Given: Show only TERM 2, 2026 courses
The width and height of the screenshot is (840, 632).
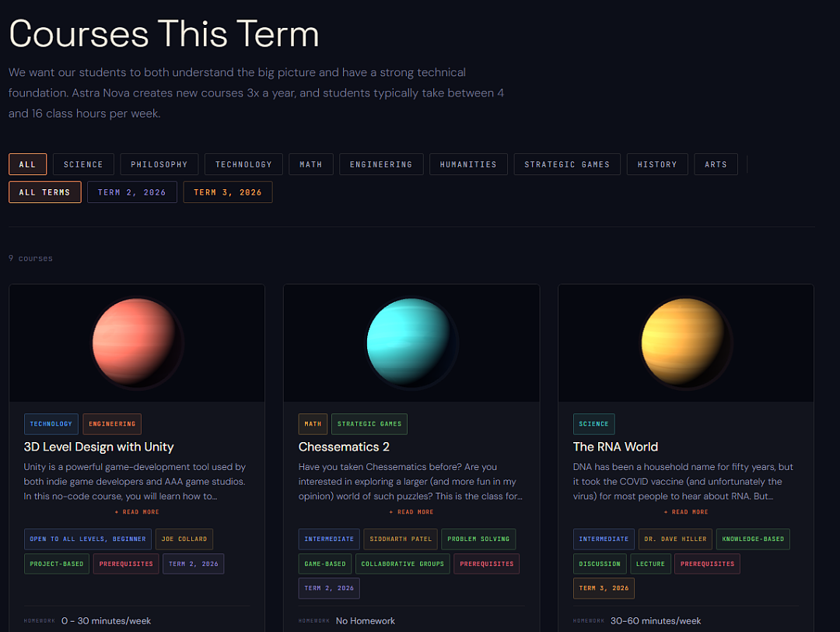Looking at the screenshot, I should click(x=131, y=192).
